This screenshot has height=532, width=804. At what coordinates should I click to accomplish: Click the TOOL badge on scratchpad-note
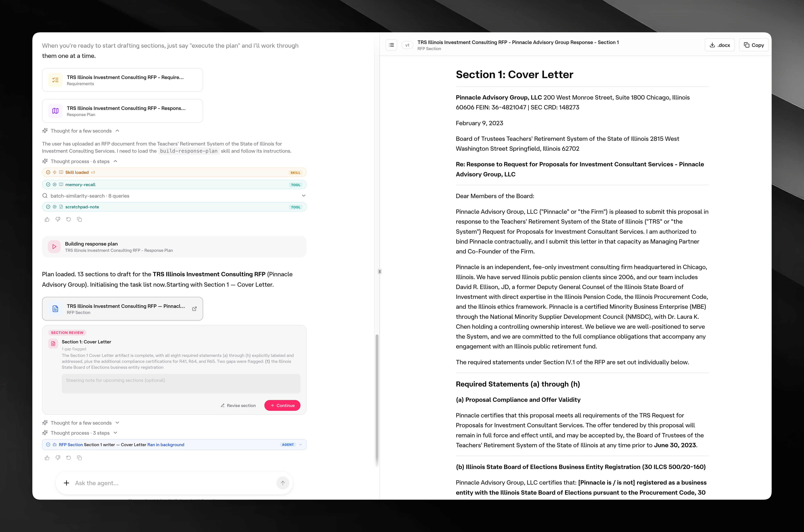(296, 207)
